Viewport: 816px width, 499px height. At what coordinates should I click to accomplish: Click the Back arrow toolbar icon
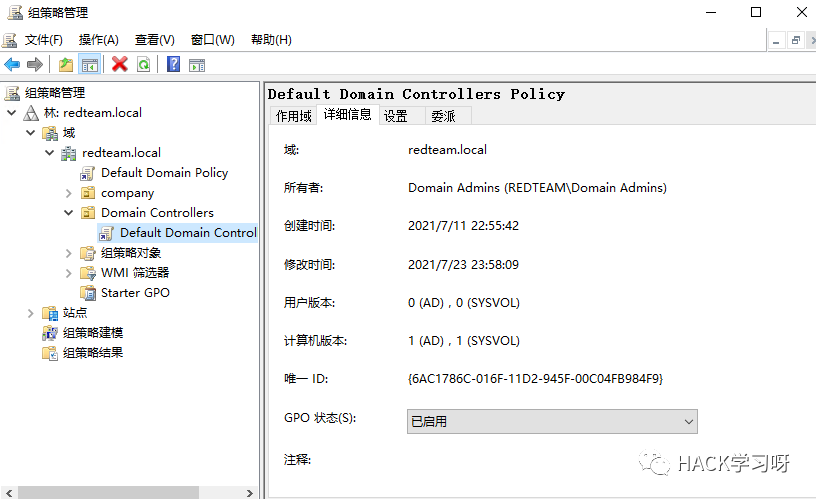click(12, 64)
